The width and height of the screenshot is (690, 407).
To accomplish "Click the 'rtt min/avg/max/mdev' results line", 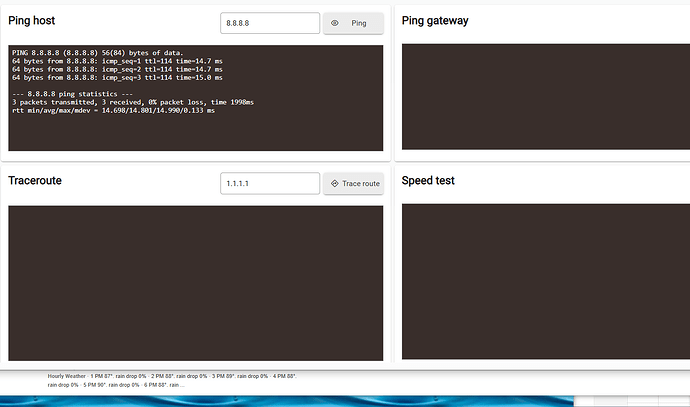I will [113, 110].
